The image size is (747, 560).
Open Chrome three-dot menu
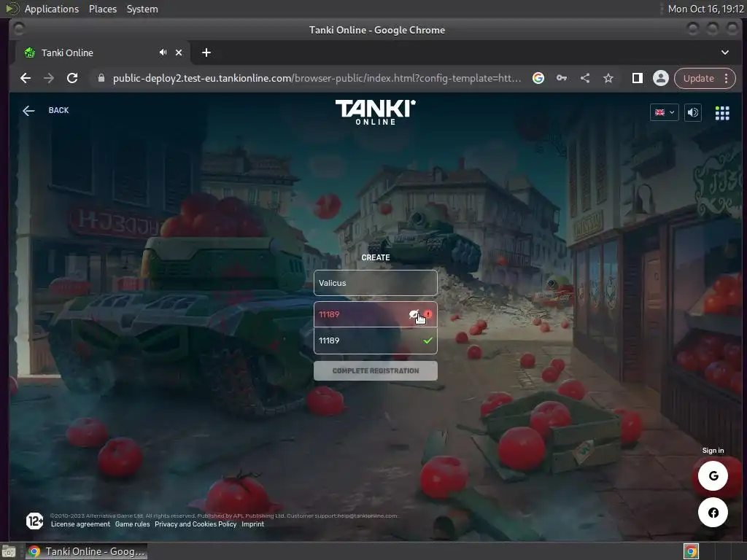(x=727, y=78)
